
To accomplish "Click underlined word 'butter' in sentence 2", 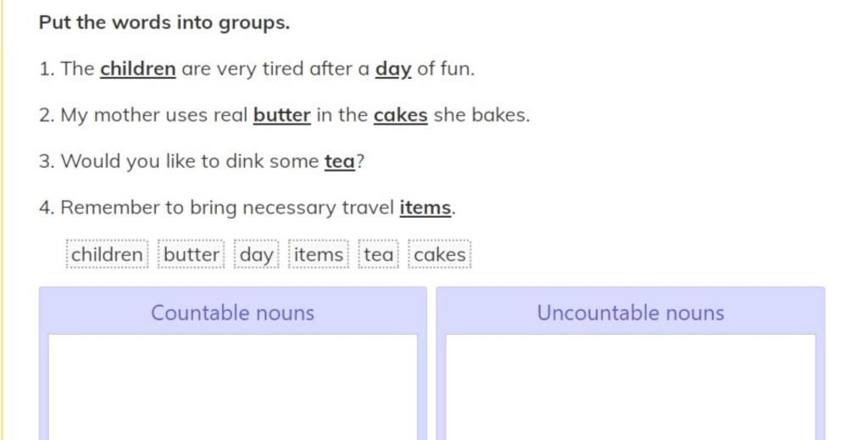I will tap(281, 115).
